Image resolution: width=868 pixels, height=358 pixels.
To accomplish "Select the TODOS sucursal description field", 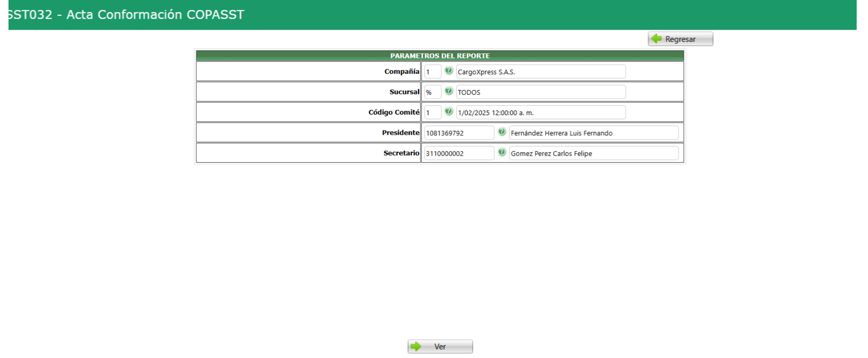I will [x=540, y=92].
